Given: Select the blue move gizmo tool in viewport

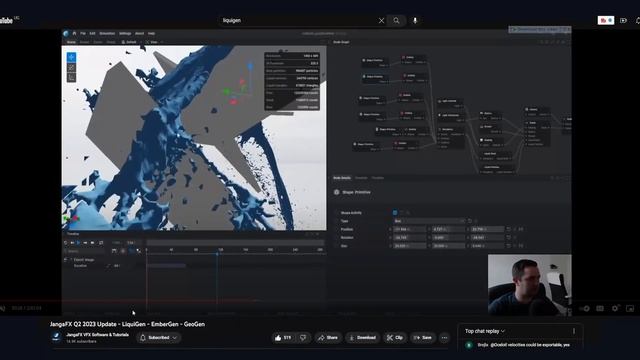Looking at the screenshot, I should click(x=71, y=57).
